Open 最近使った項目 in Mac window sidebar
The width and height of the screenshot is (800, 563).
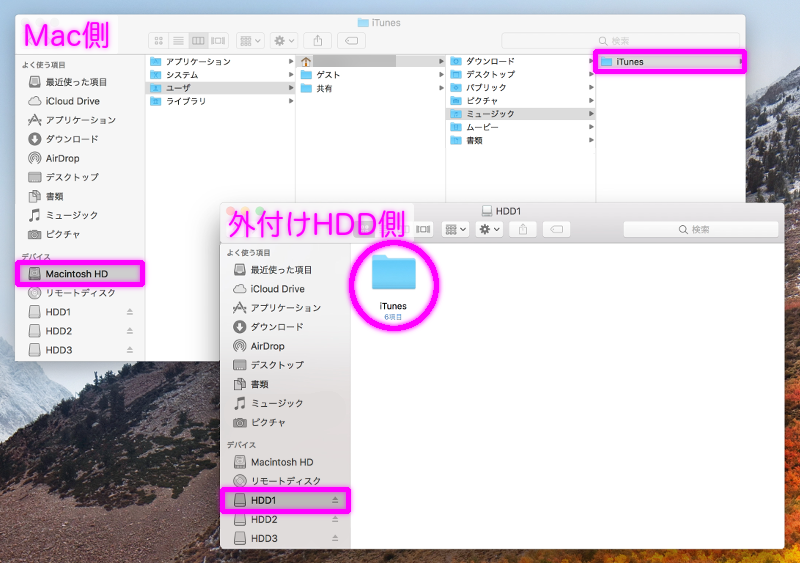68,82
